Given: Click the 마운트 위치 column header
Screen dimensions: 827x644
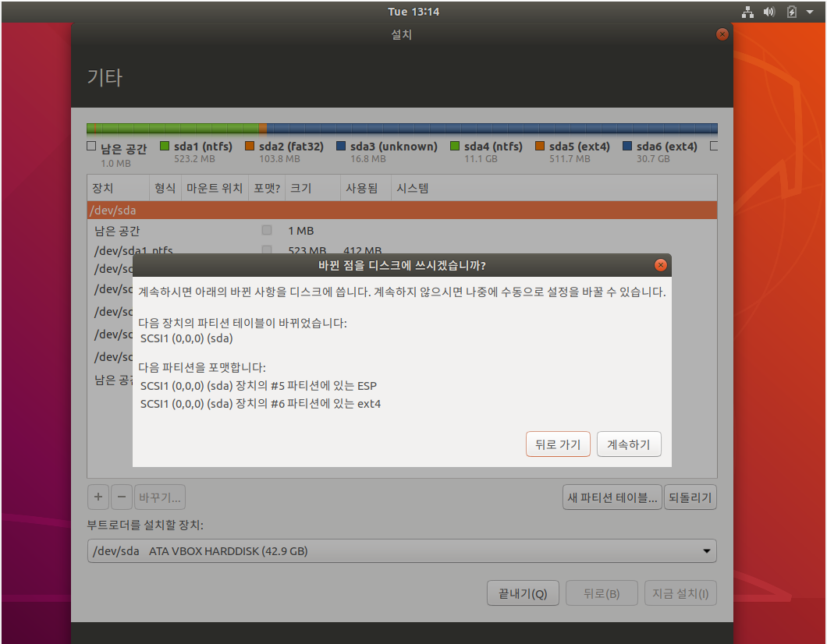Looking at the screenshot, I should pos(215,188).
